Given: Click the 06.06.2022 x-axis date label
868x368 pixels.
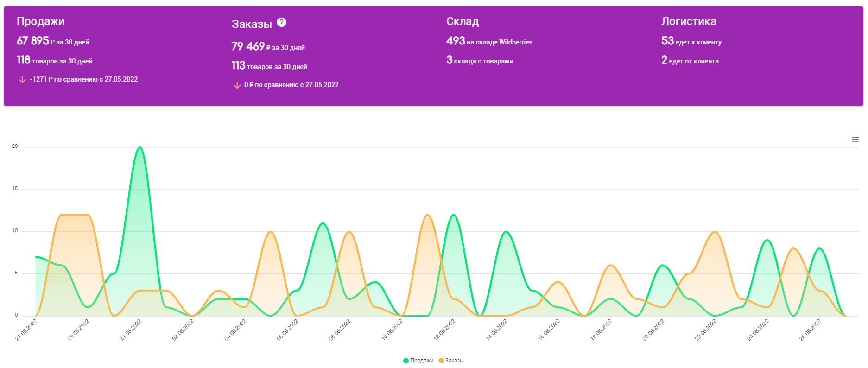Looking at the screenshot, I should click(287, 330).
